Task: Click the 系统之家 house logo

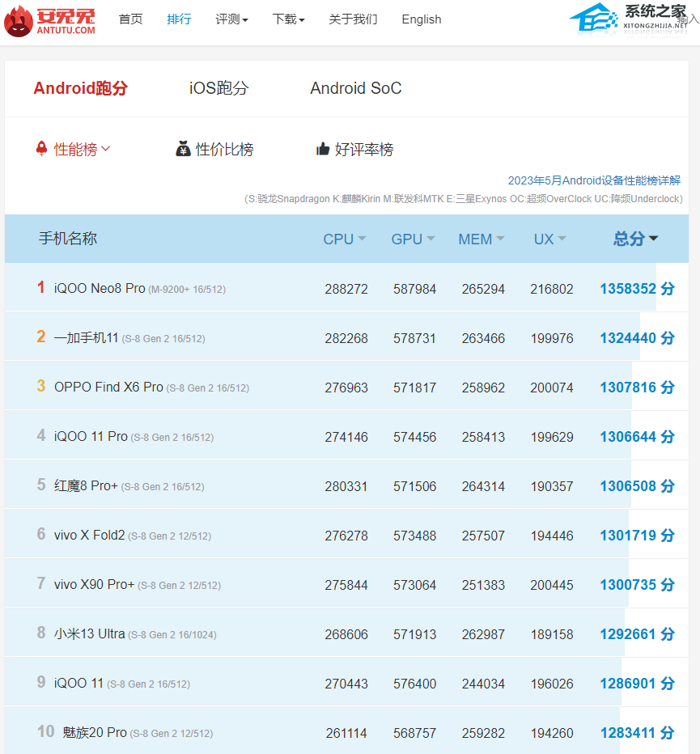Action: pyautogui.click(x=595, y=18)
